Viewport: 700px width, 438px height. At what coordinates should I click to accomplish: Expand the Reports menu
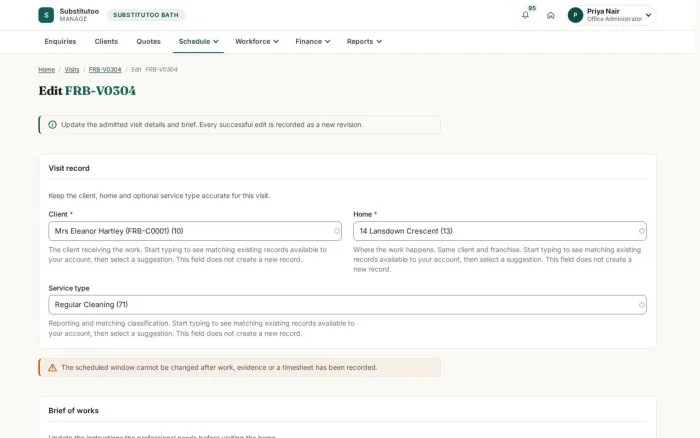point(364,42)
